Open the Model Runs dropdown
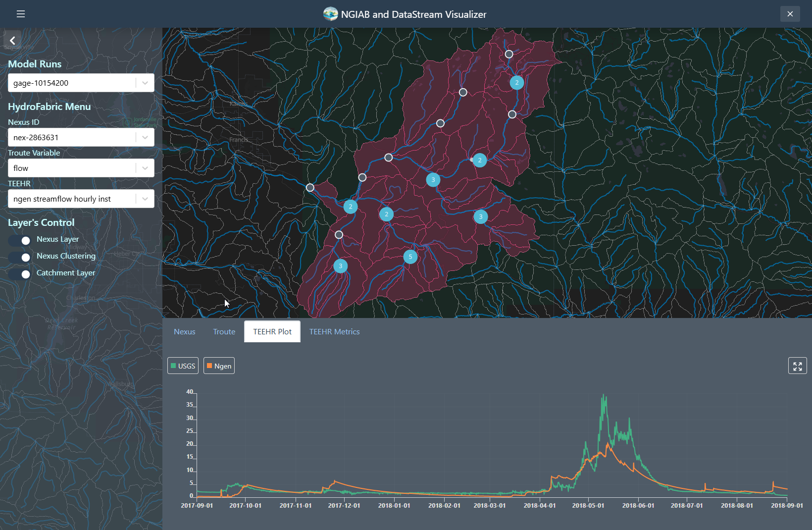This screenshot has height=530, width=812. (145, 83)
